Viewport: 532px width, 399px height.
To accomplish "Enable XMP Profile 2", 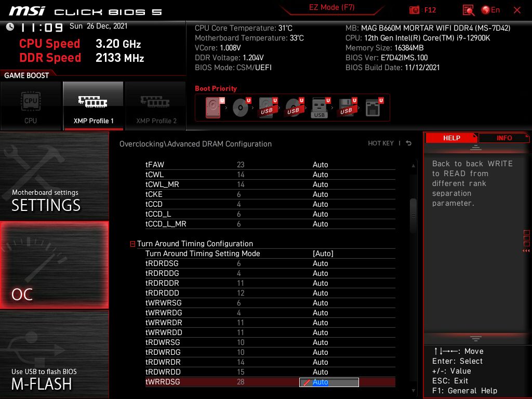I will tap(156, 106).
